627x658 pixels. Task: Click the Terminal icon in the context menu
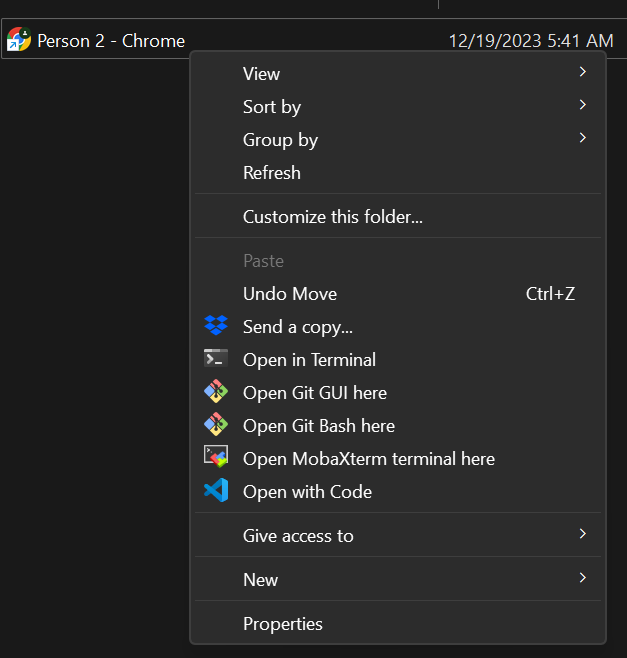[x=216, y=359]
